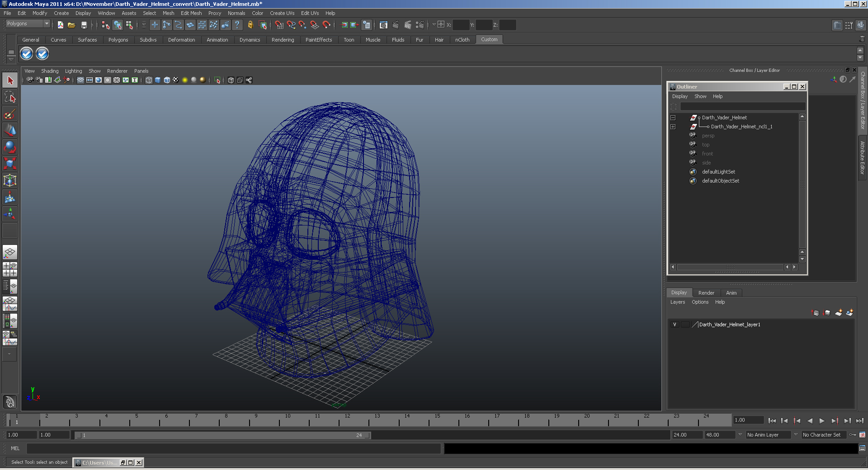This screenshot has width=868, height=470.
Task: Open Outliner Display menu
Action: (679, 96)
